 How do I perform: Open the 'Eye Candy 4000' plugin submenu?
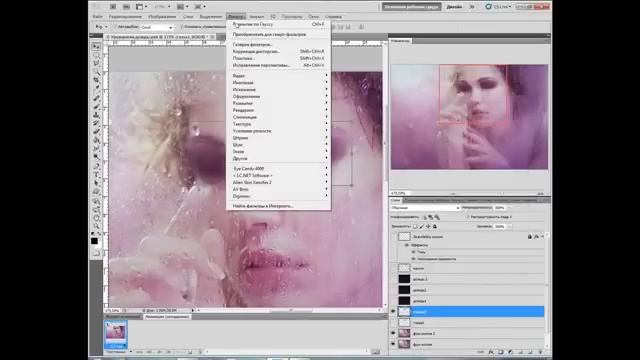(x=278, y=169)
